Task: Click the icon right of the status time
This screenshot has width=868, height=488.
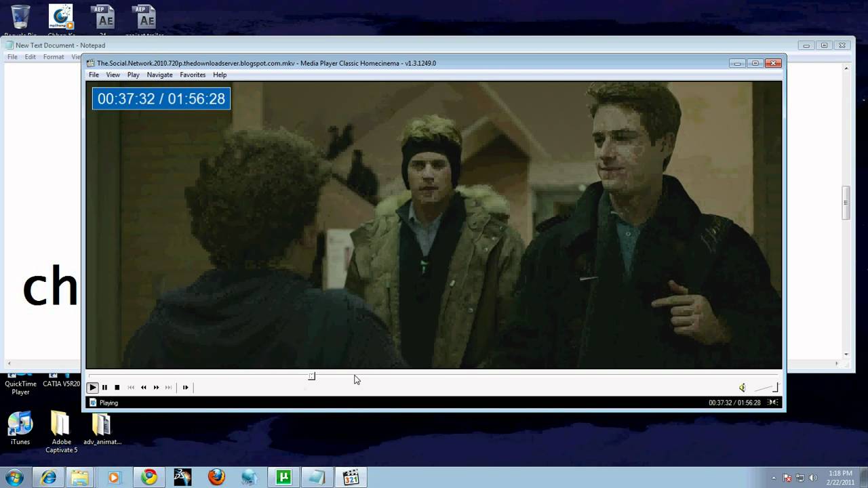Action: coord(772,403)
